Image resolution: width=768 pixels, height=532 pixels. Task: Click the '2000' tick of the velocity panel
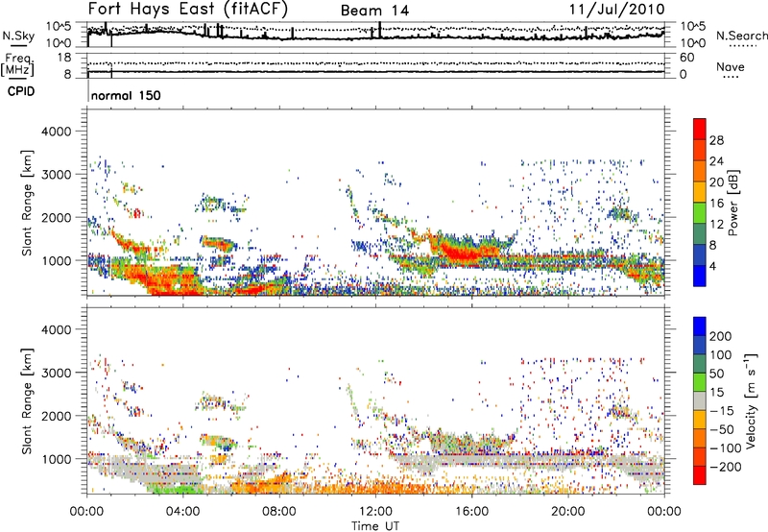57,416
